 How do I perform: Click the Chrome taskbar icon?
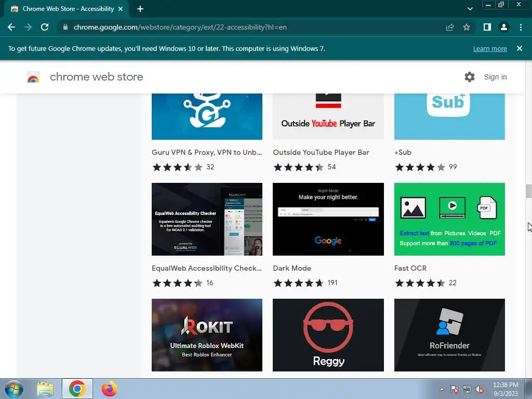[77, 389]
